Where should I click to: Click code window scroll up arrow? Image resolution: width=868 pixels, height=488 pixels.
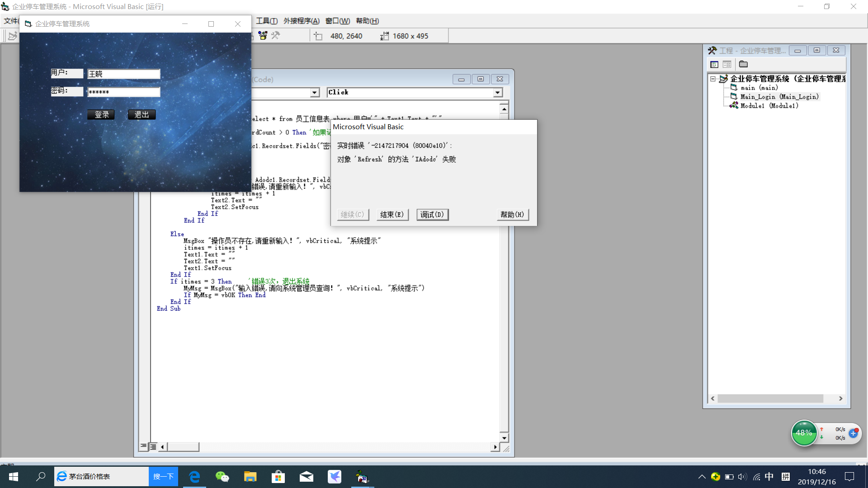pos(504,109)
